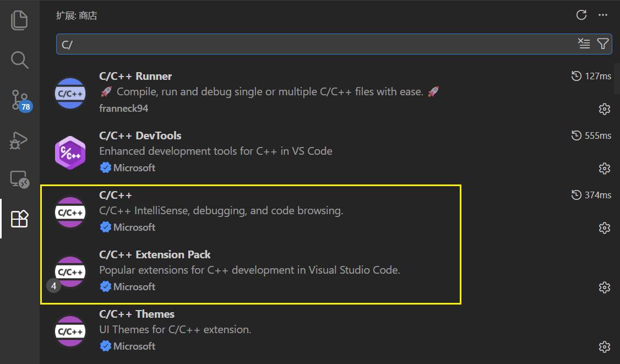Click the C/C++ extension logo
Viewport: 620px width, 364px height.
pos(70,213)
